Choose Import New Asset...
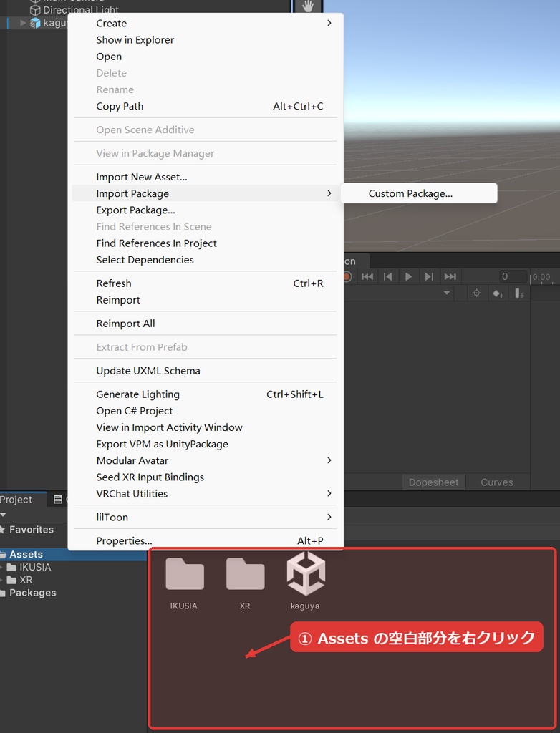Image resolution: width=560 pixels, height=733 pixels. click(206, 177)
